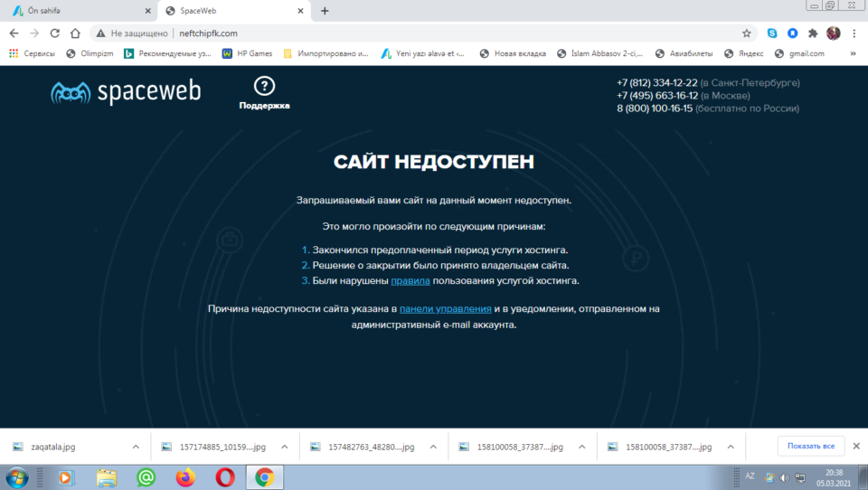Show the hidden bookmarks overflow chevron
Image resolution: width=868 pixels, height=490 pixels.
click(852, 53)
